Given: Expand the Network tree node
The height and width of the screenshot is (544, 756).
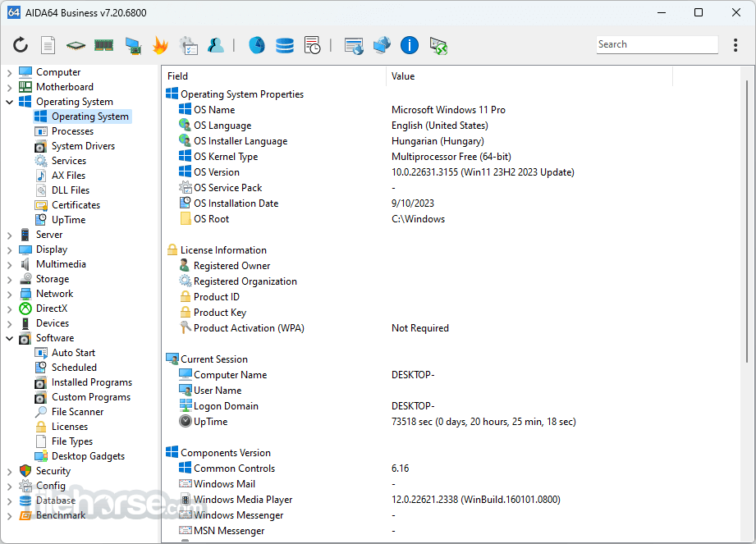Looking at the screenshot, I should tap(10, 295).
